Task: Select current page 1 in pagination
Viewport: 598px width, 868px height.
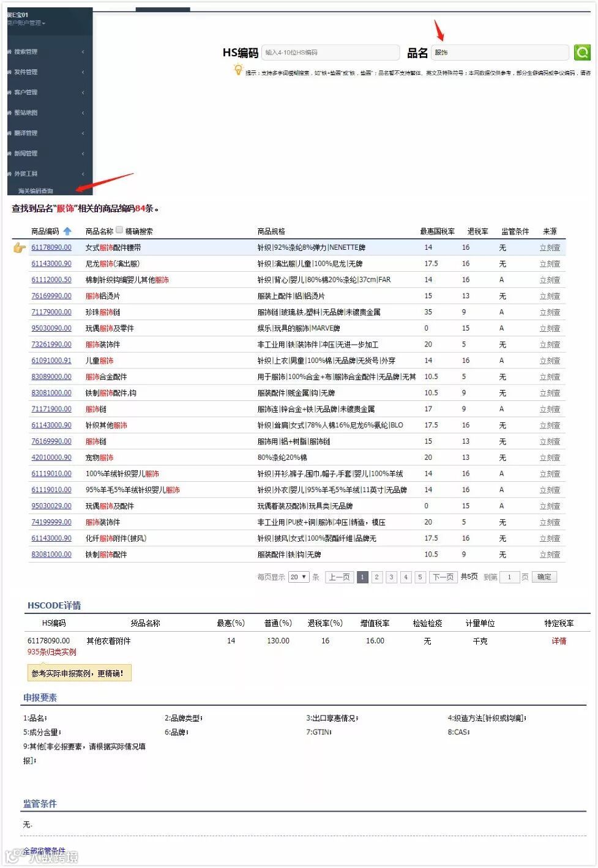Action: 362,577
